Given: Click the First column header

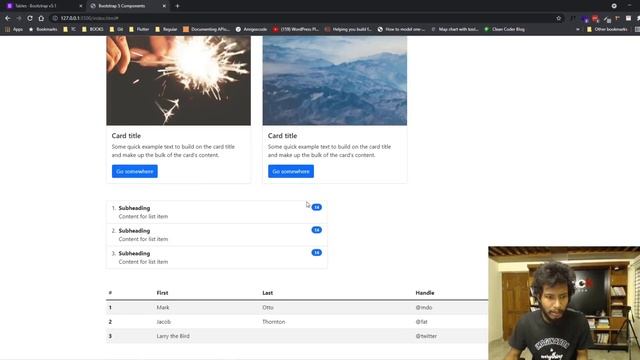Looking at the screenshot, I should click(162, 293).
